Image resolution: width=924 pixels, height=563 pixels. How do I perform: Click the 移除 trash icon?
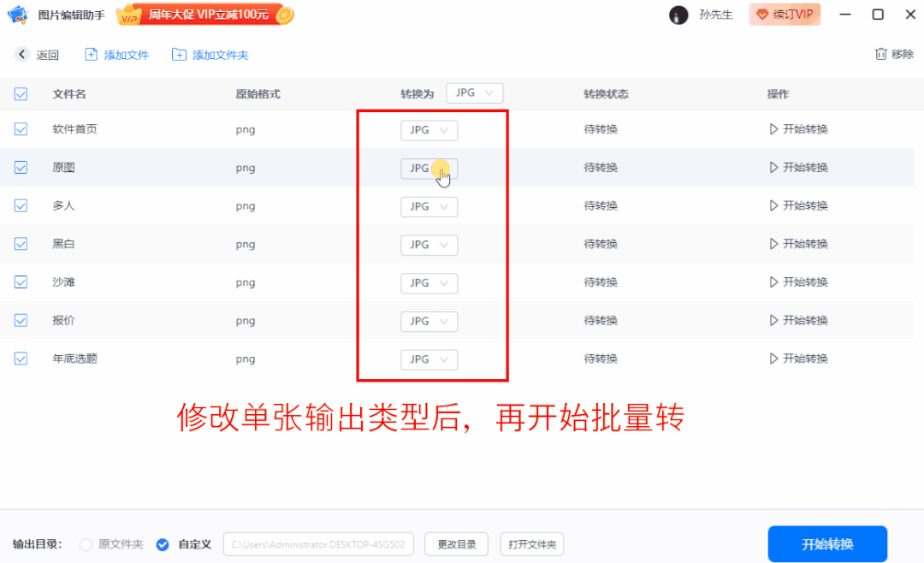pyautogui.click(x=880, y=54)
